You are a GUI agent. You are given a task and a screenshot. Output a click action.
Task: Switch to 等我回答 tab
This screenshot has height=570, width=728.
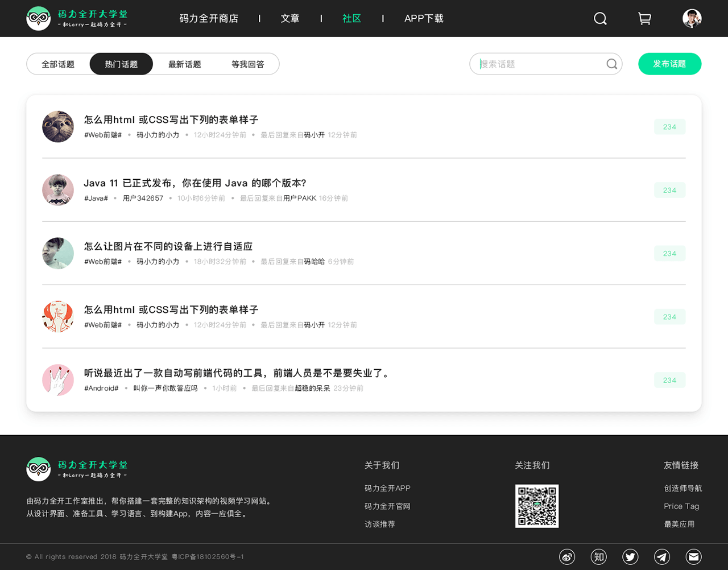coord(247,64)
